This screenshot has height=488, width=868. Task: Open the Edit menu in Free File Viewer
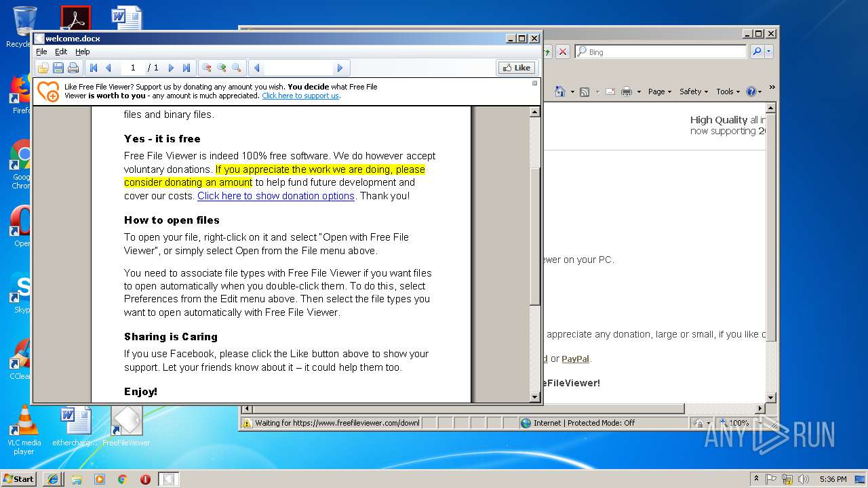pyautogui.click(x=61, y=52)
